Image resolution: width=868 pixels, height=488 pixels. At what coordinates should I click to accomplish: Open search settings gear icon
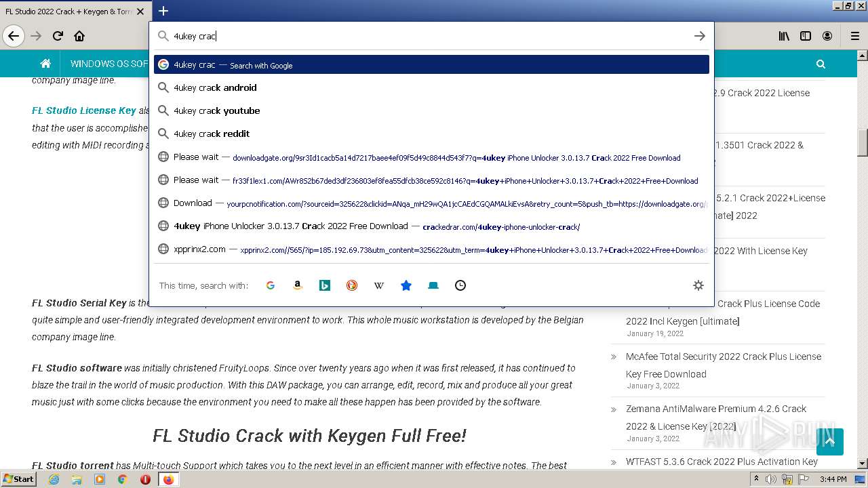coord(698,285)
